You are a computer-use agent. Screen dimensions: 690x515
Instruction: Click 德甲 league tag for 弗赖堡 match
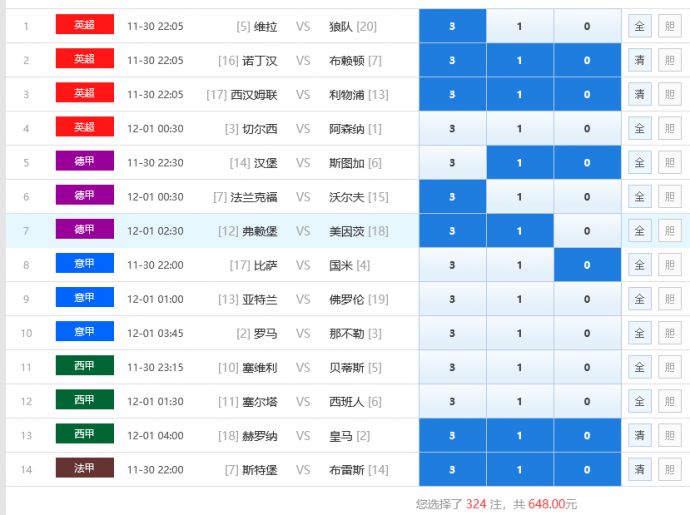[x=84, y=230]
